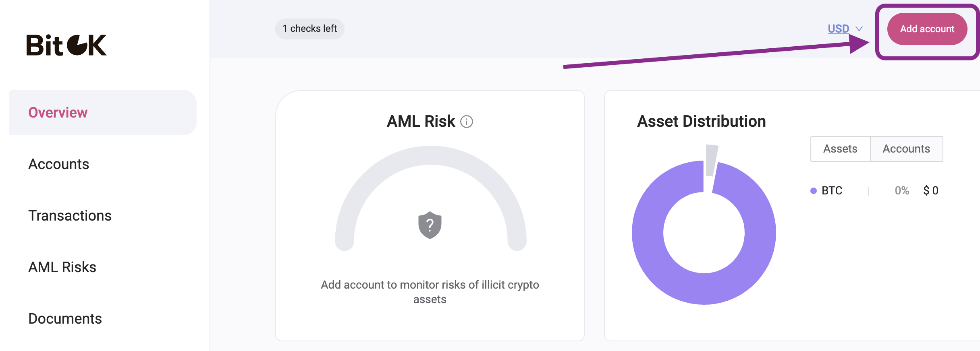Screen dimensions: 980x351
Task: Click the Asset Distribution heading
Action: coord(701,122)
